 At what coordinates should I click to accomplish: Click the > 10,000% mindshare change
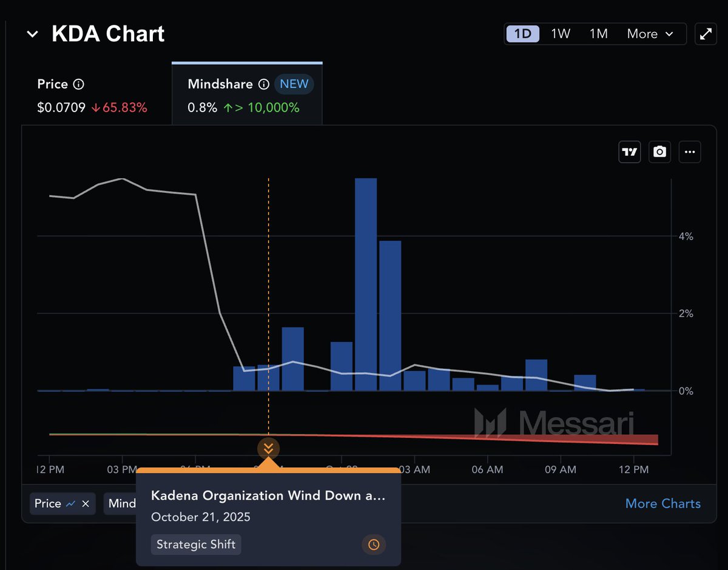pyautogui.click(x=261, y=108)
